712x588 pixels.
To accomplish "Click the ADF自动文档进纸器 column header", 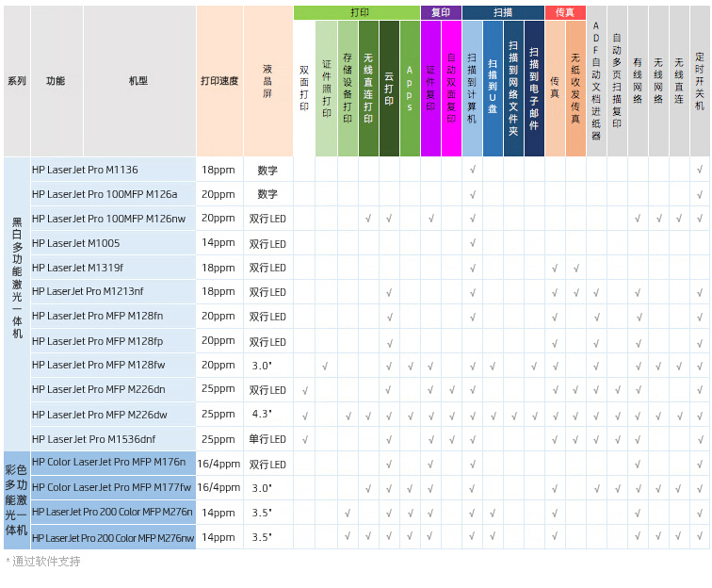I will pos(596,81).
